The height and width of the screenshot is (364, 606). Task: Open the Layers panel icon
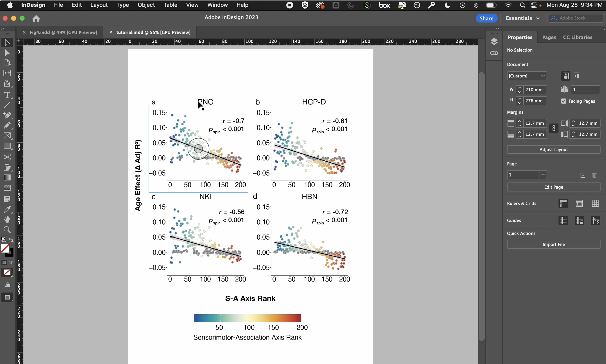click(494, 41)
